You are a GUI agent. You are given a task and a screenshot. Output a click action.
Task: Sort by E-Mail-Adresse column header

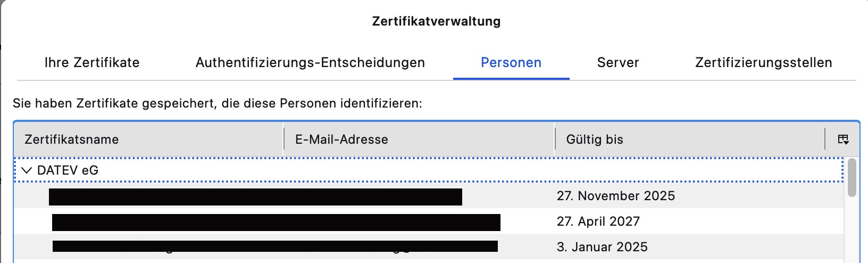[341, 139]
